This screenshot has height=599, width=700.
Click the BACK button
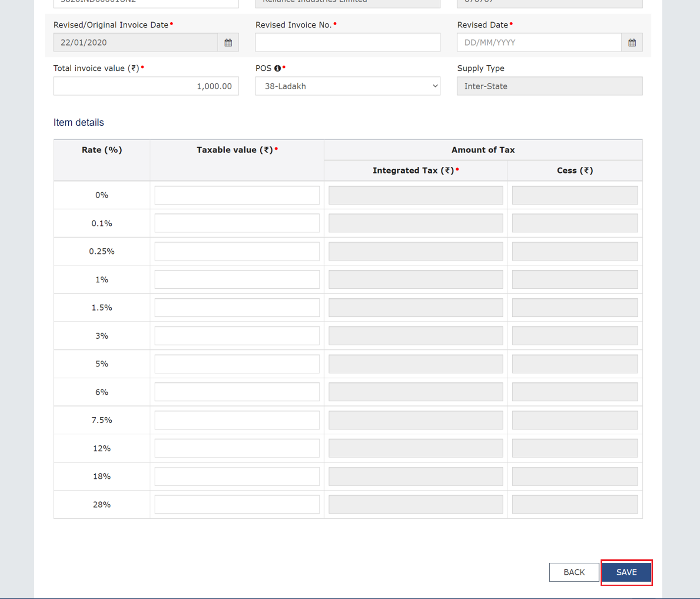(x=573, y=572)
